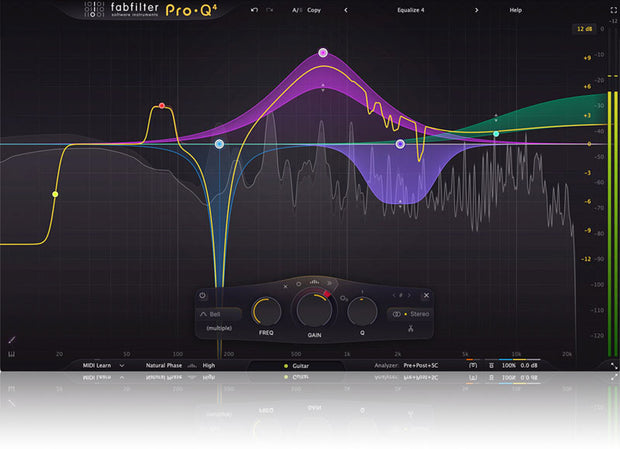Click the band number # indicator
The height and width of the screenshot is (449, 620).
(401, 295)
